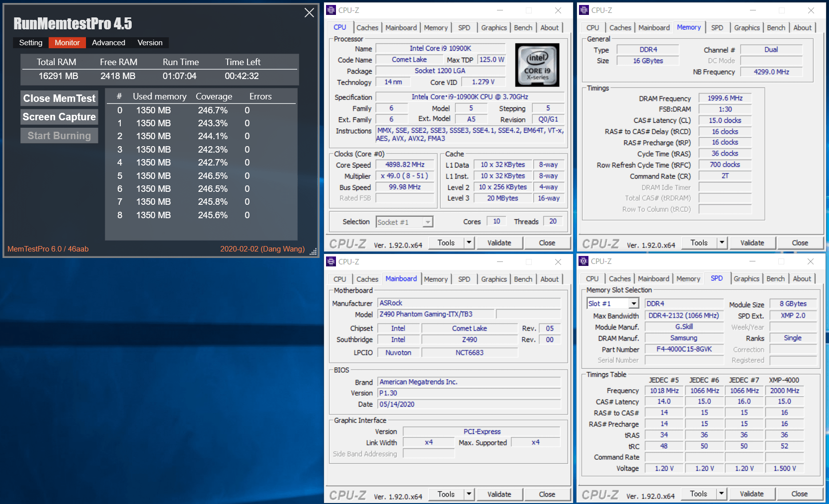Click Tools button in the Mainboard tab window
Viewport: 829px width, 504px height.
coord(446,494)
